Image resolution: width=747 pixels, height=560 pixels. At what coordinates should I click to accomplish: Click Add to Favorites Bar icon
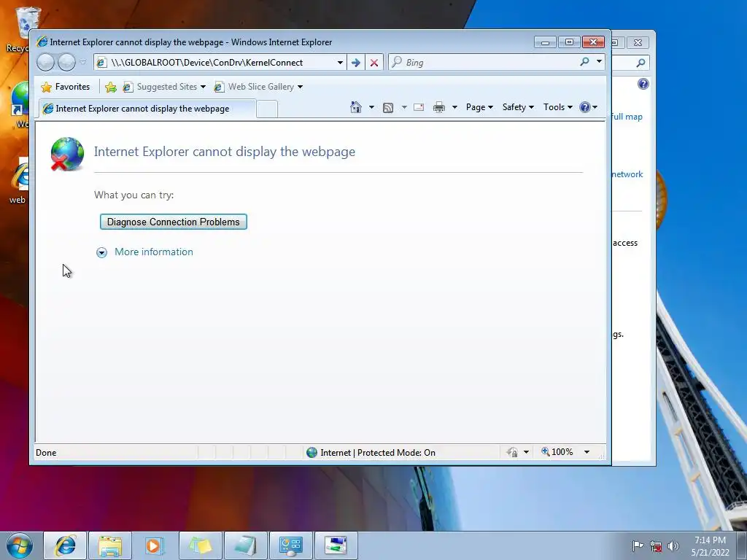pyautogui.click(x=111, y=87)
